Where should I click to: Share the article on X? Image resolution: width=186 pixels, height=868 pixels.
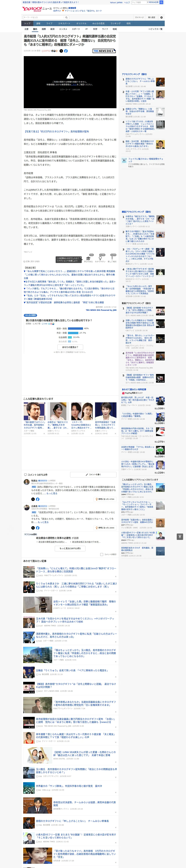[x=61, y=51]
